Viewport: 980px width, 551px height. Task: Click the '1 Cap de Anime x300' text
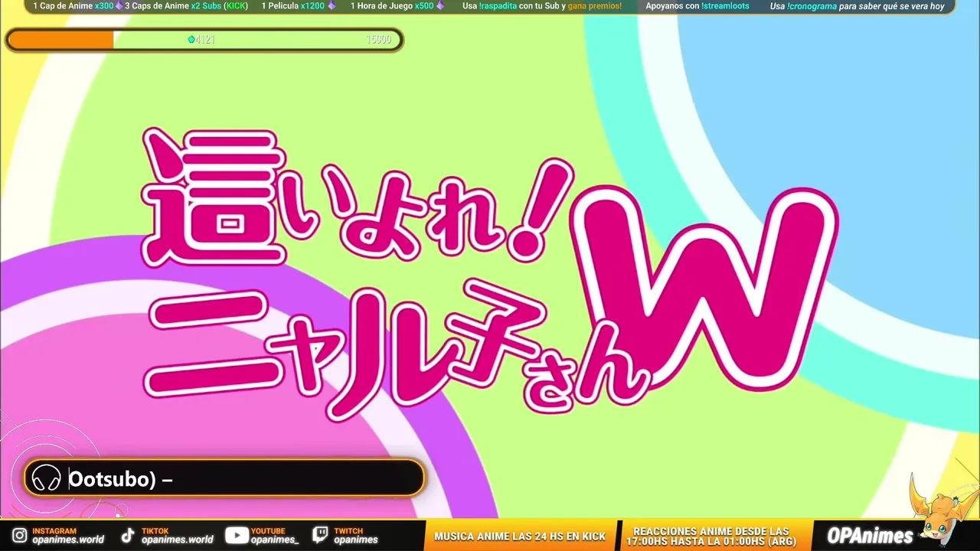(73, 6)
